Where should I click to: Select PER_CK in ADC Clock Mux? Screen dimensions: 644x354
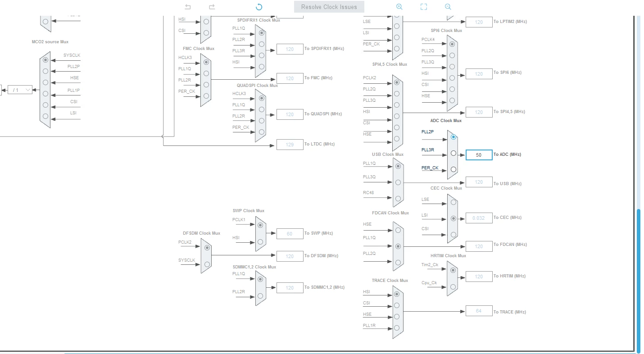[x=454, y=169]
